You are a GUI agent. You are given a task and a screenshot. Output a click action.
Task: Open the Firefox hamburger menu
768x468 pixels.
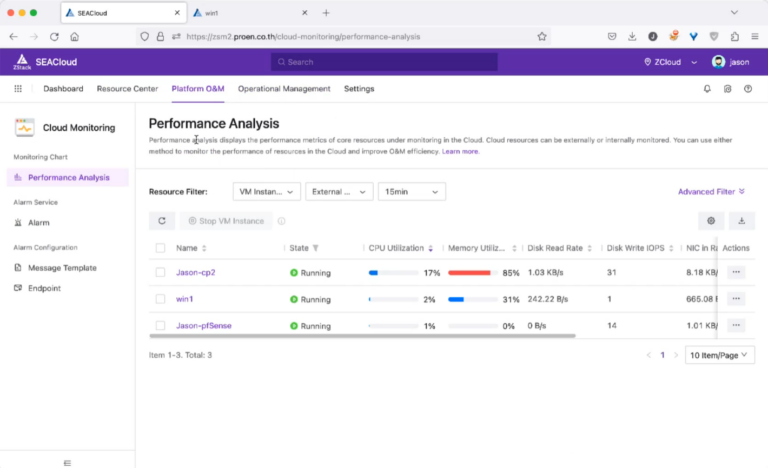click(x=755, y=36)
